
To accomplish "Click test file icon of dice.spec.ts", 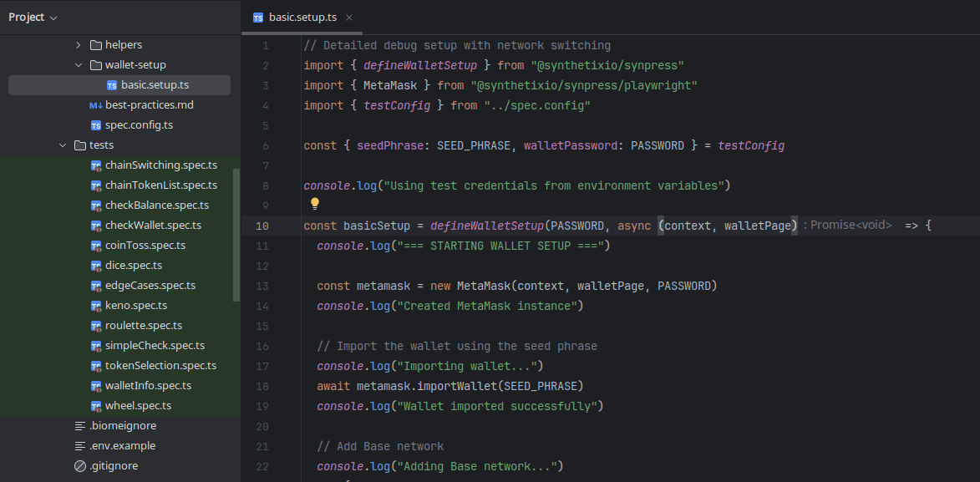I will click(x=95, y=266).
